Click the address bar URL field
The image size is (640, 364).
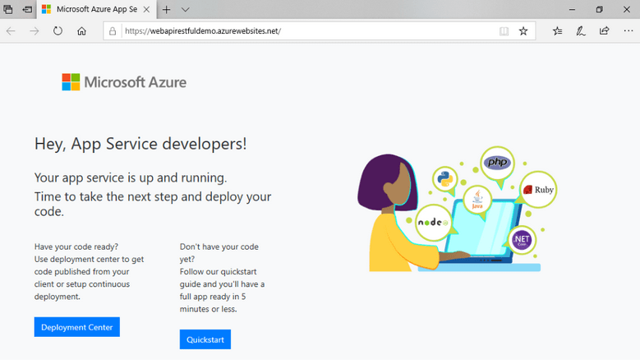pos(304,31)
